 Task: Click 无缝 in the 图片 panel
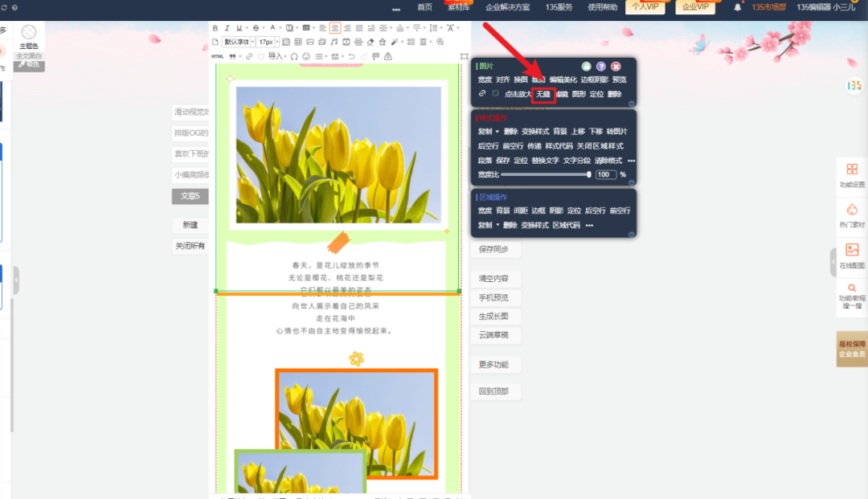[543, 94]
